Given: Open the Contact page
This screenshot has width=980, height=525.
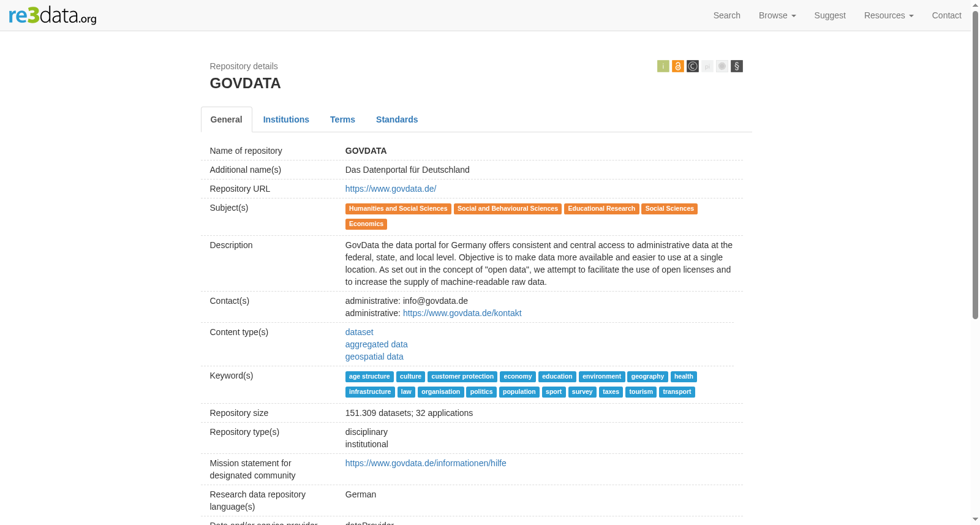Looking at the screenshot, I should 947,15.
